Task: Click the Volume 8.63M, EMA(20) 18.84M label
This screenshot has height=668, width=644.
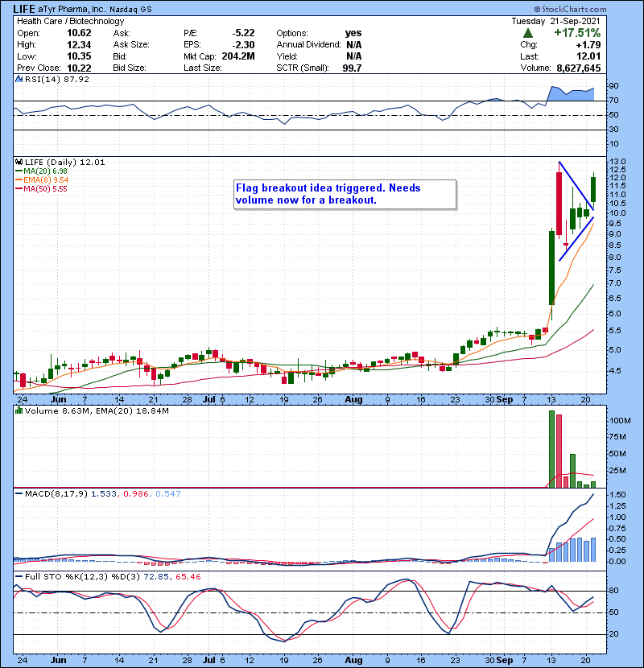Action: pyautogui.click(x=97, y=411)
